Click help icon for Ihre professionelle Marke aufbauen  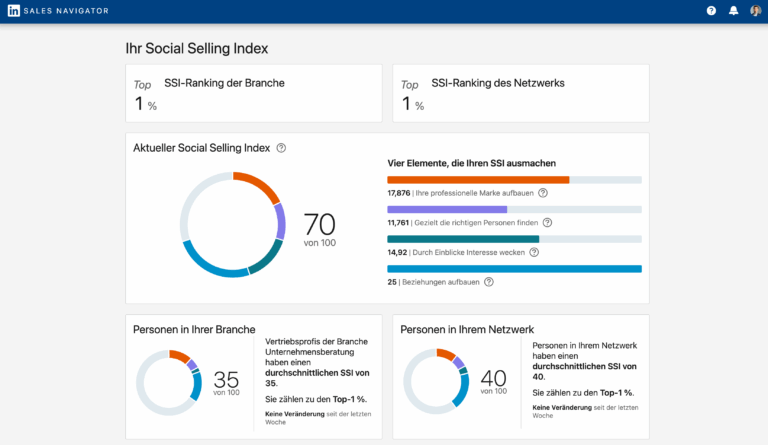coord(543,193)
